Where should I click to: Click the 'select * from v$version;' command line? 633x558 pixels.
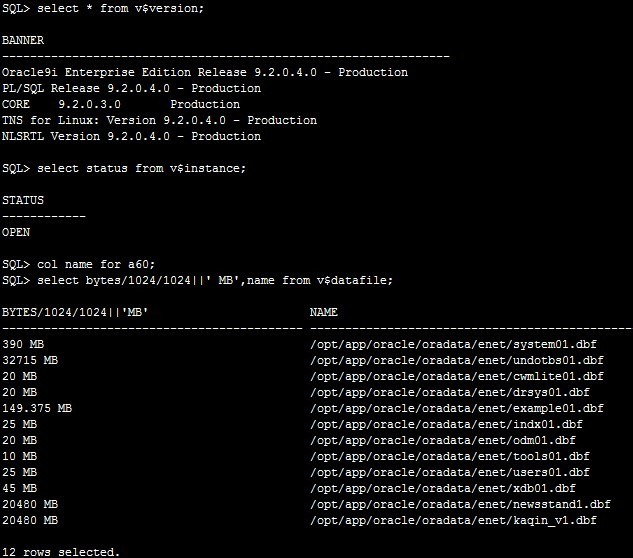[x=103, y=8]
